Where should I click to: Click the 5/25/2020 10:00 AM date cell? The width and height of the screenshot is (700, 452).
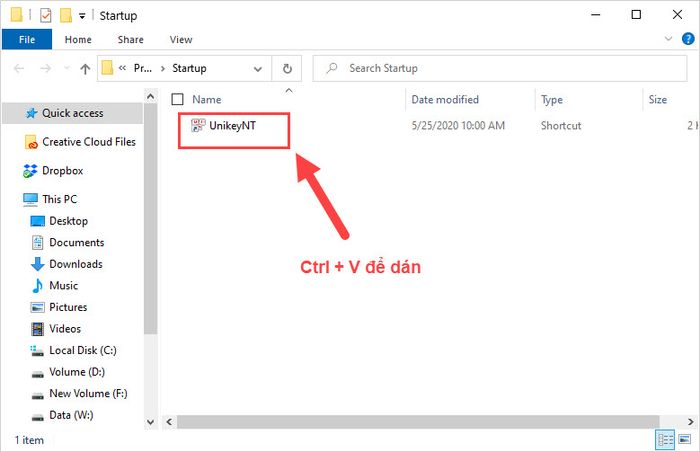tap(458, 126)
